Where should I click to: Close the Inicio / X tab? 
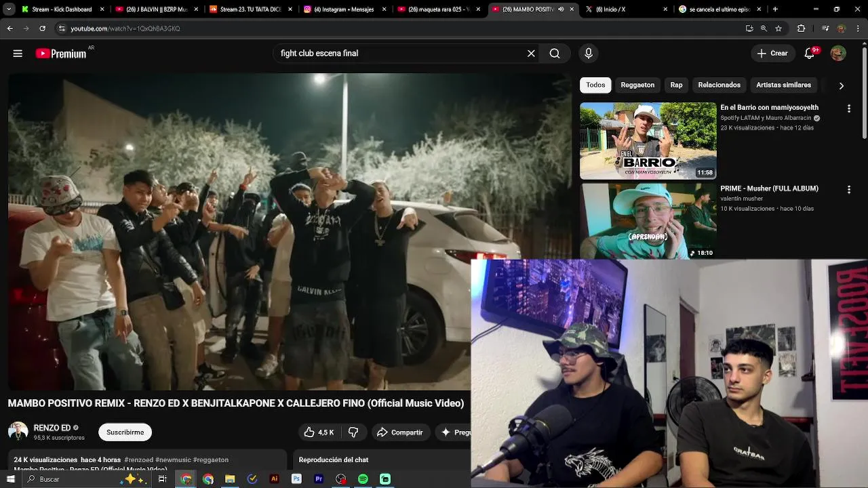point(665,9)
